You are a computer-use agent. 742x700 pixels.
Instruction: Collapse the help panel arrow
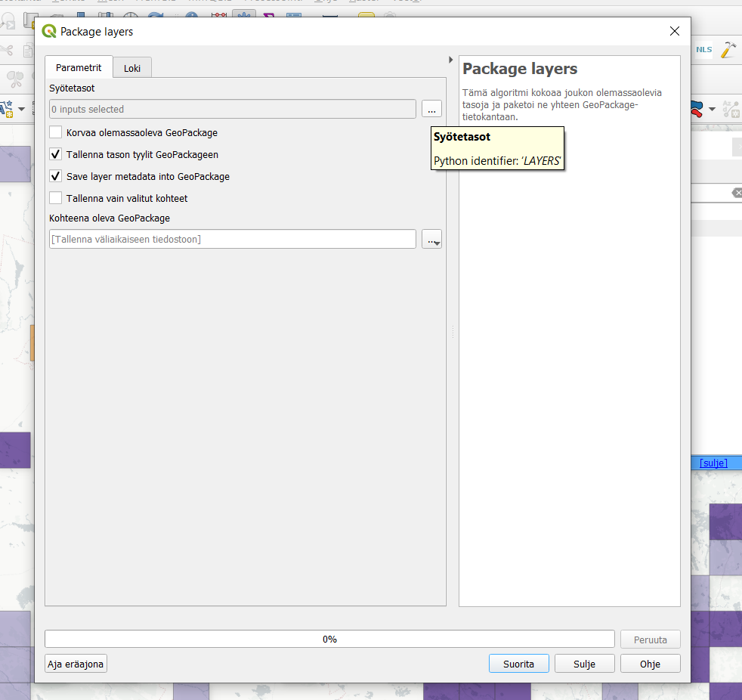pos(451,59)
